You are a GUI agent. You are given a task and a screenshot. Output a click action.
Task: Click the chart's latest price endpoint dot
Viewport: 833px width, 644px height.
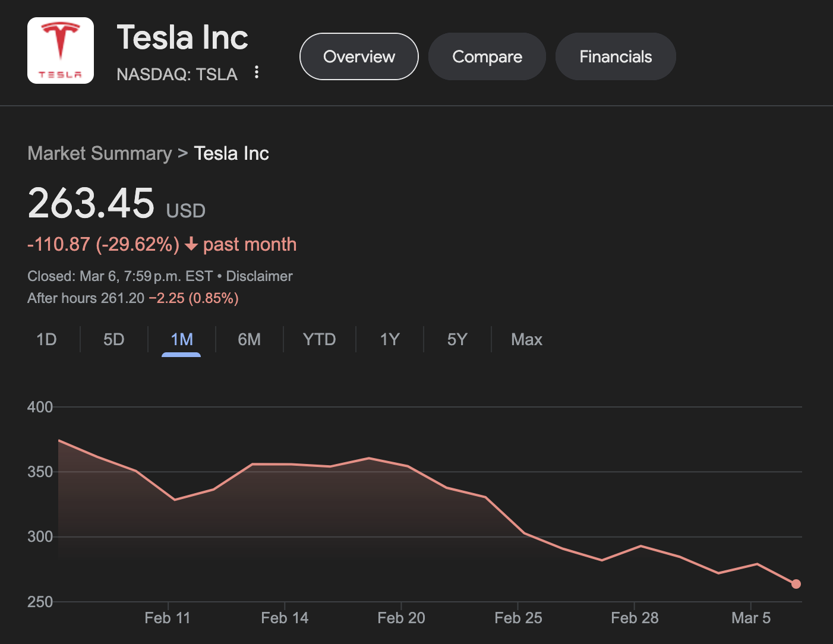tap(796, 584)
